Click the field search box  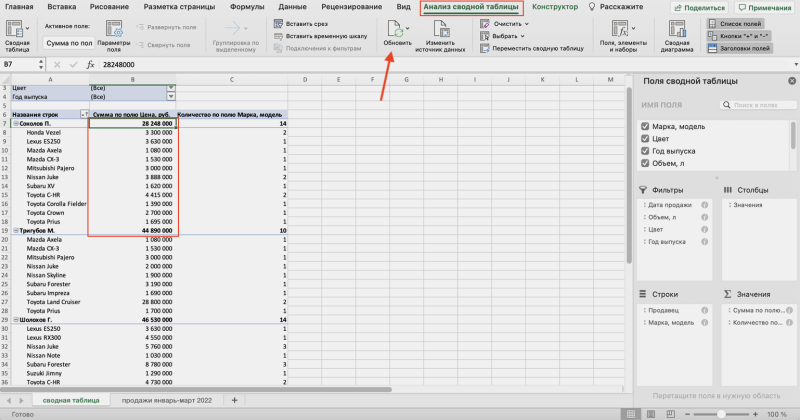(759, 105)
